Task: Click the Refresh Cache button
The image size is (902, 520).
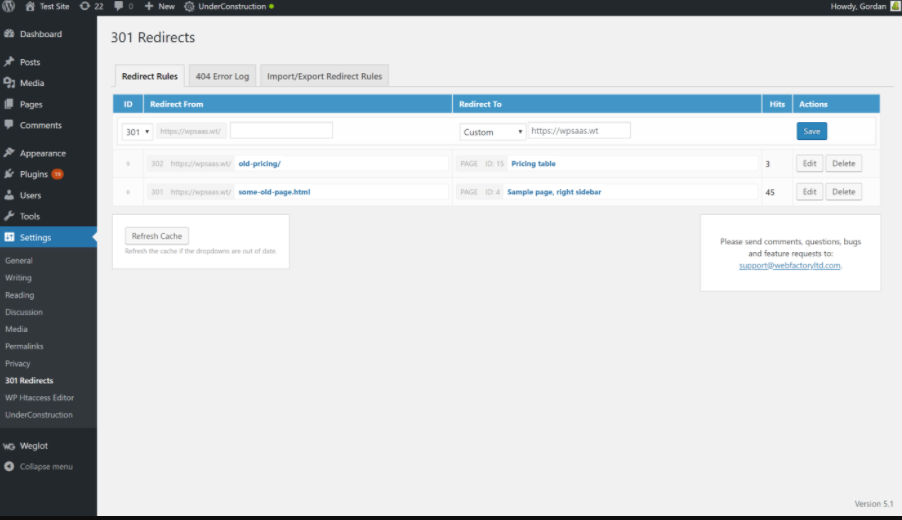Action: pos(157,236)
